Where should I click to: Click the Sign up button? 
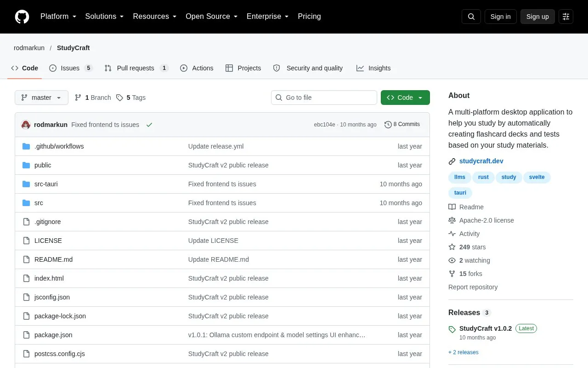coord(537,17)
